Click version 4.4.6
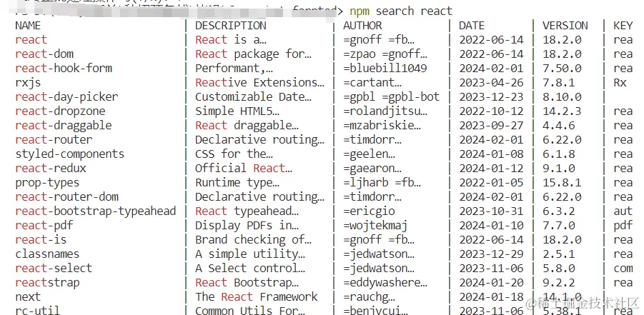644x315 pixels. pyautogui.click(x=558, y=125)
